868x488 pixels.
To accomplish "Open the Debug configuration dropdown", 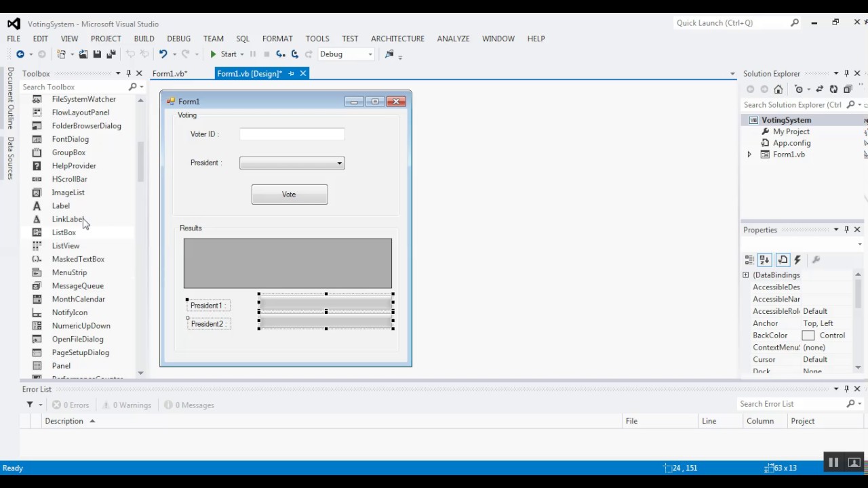I will [370, 54].
